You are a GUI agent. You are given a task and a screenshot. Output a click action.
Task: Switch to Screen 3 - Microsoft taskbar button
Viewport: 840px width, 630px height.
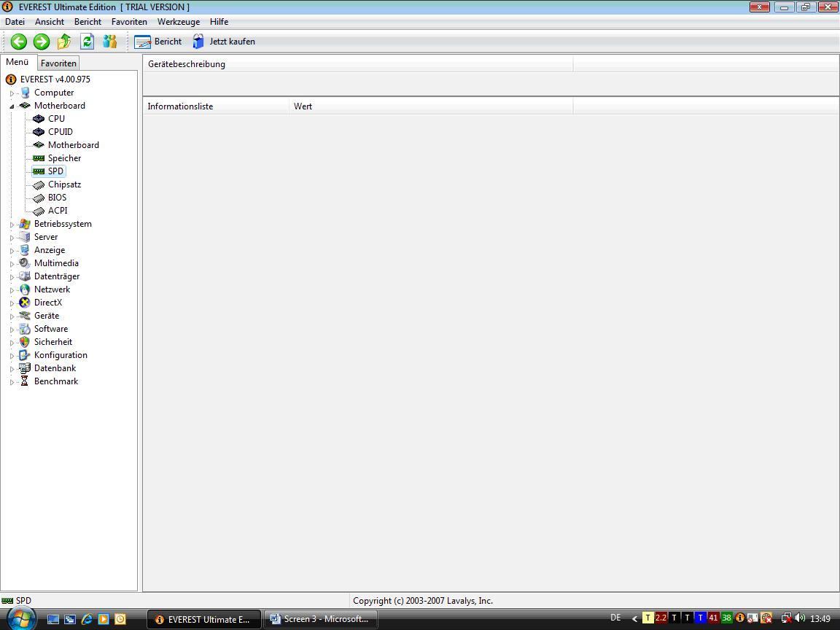[x=320, y=619]
